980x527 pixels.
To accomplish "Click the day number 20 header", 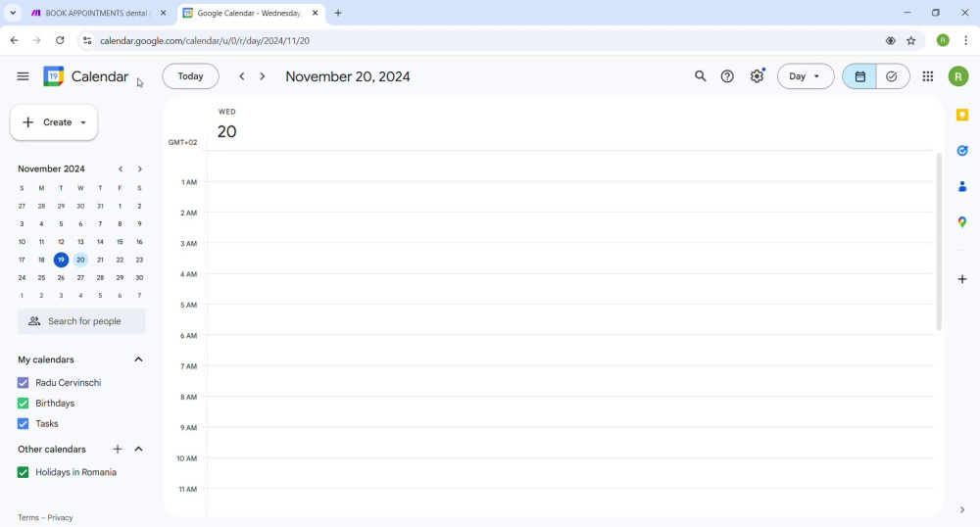I will 227,131.
